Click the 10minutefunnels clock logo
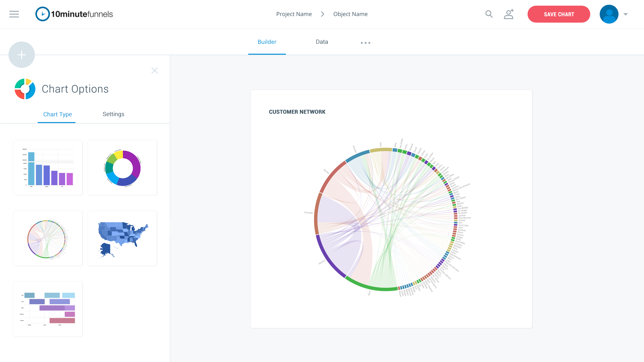The image size is (644, 362). point(42,14)
